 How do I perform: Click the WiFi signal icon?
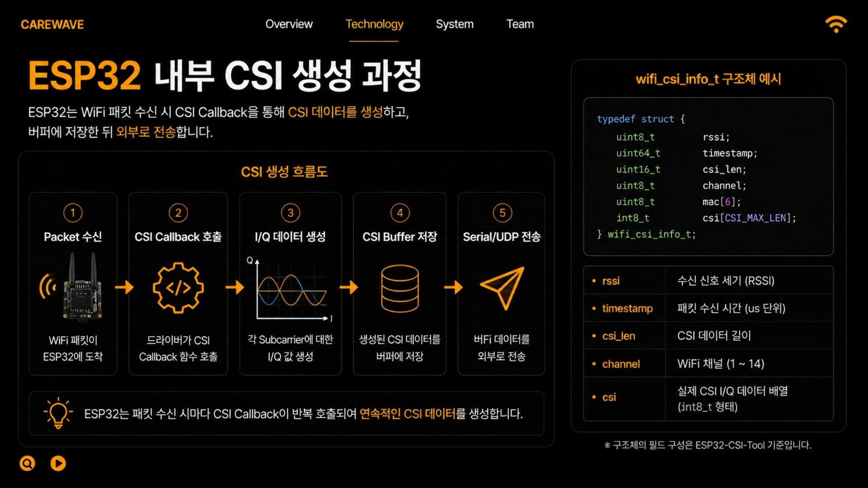point(835,24)
